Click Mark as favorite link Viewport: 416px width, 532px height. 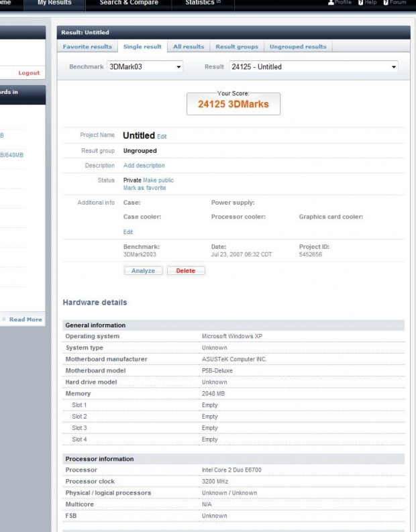tap(144, 188)
